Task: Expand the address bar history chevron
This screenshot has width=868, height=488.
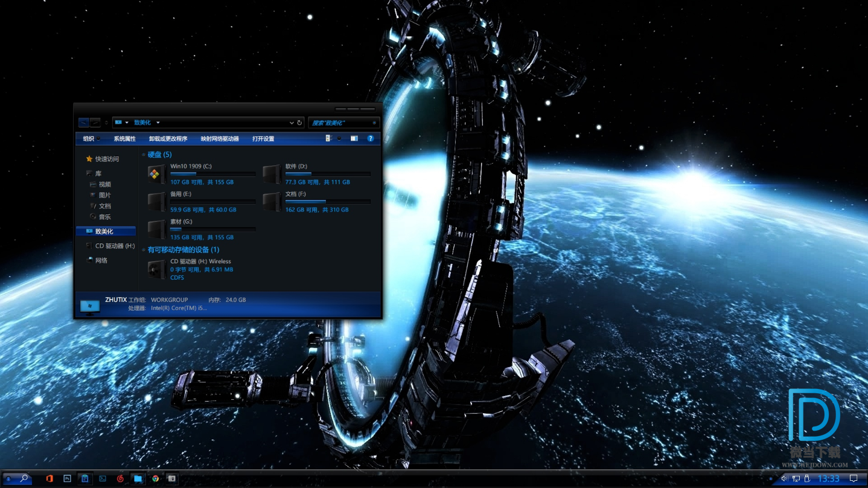Action: (292, 123)
